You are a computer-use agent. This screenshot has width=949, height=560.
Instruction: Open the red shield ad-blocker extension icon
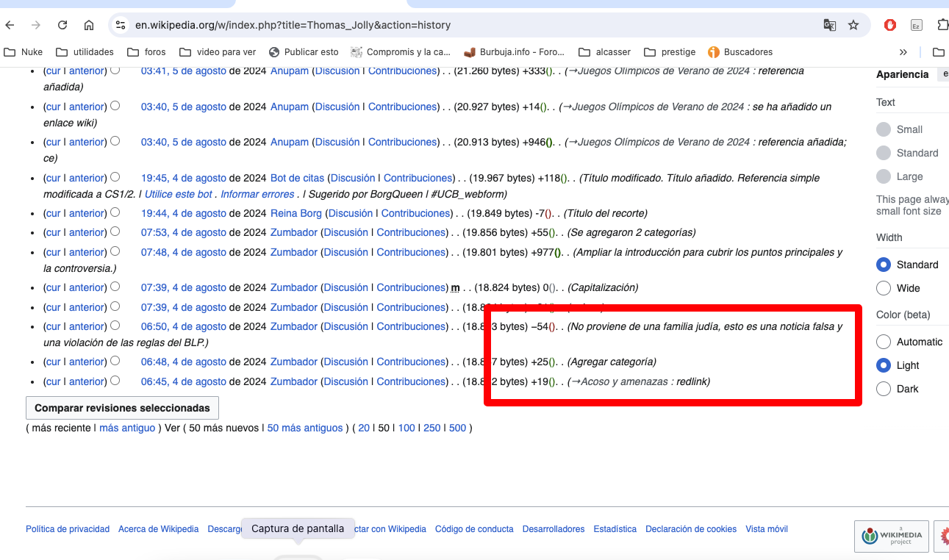tap(890, 25)
